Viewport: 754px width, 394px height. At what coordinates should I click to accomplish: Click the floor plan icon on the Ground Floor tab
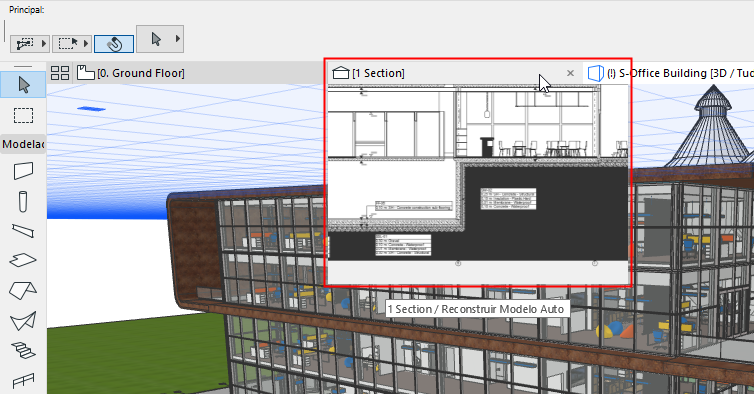[x=86, y=73]
